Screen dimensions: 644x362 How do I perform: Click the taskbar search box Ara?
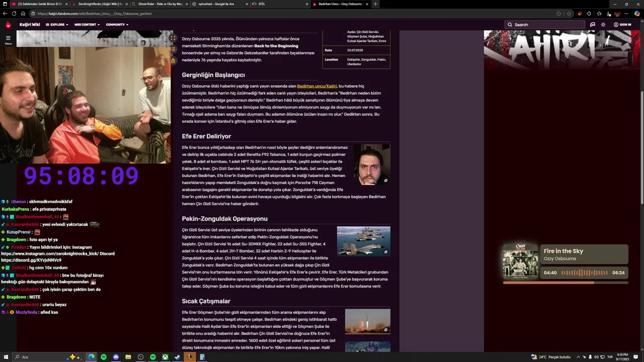click(48, 357)
